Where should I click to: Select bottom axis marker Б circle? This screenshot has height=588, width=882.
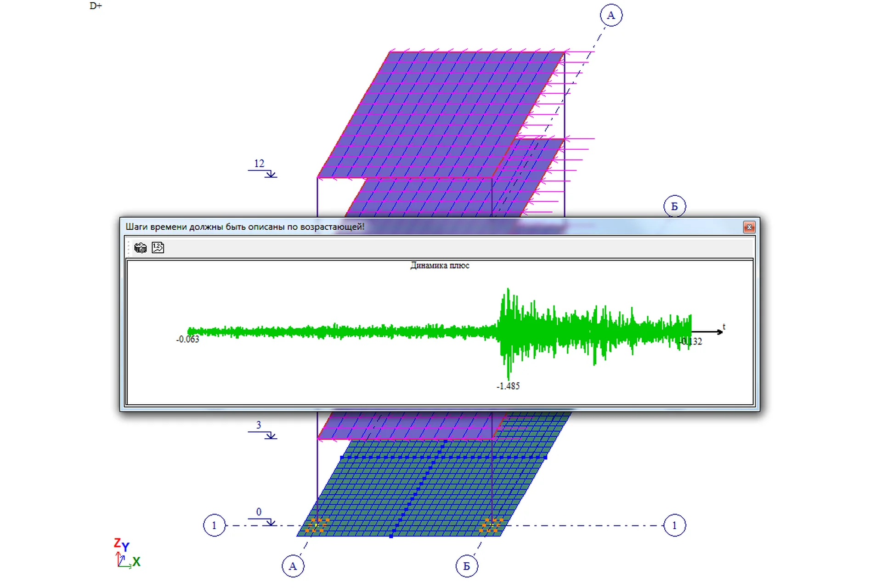[x=467, y=566]
